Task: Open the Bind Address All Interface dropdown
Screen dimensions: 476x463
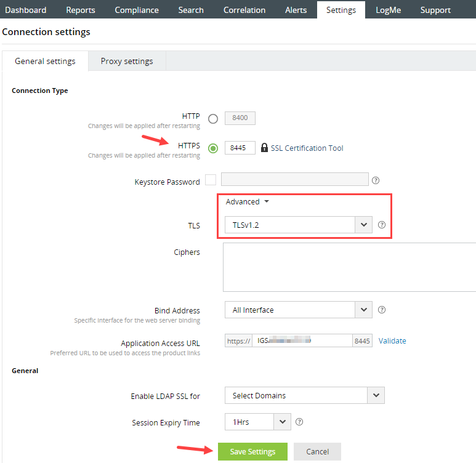Action: (299, 310)
